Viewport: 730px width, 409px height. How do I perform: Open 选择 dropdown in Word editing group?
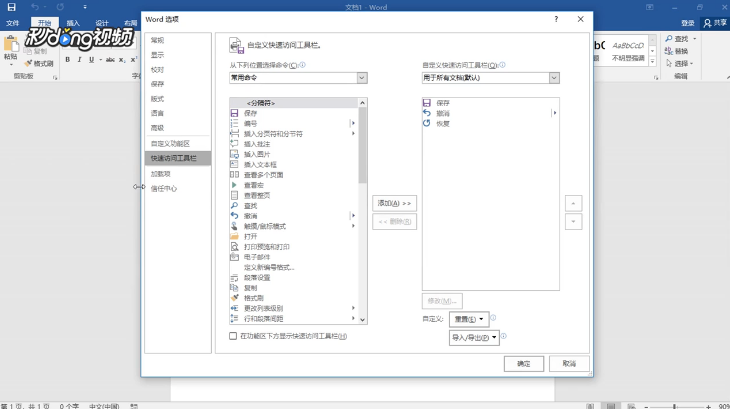680,63
